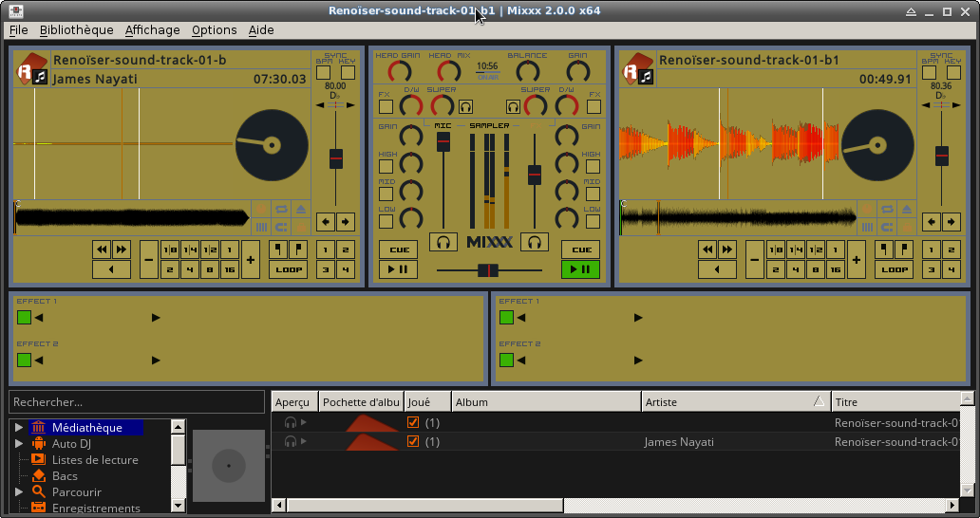Image resolution: width=980 pixels, height=518 pixels.
Task: Click the deck 1 pitch rate slider handle
Action: [336, 158]
